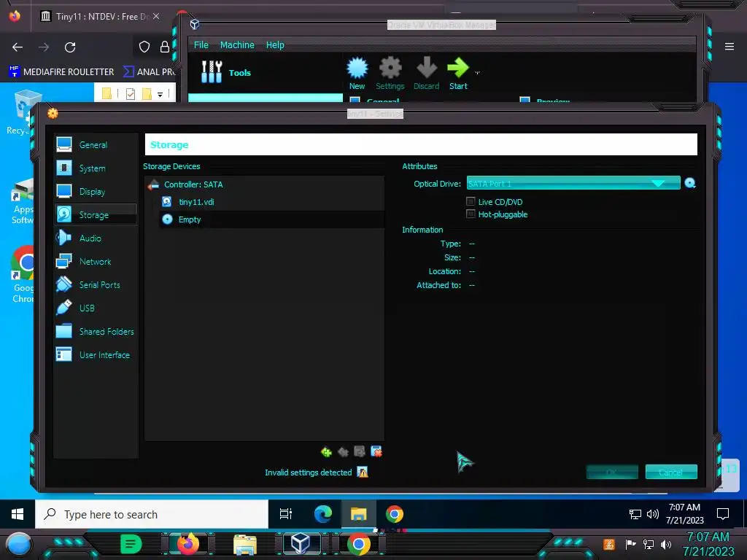Screen dimensions: 747x560
Task: Click Chrome icon in the inner taskbar
Action: click(x=395, y=514)
